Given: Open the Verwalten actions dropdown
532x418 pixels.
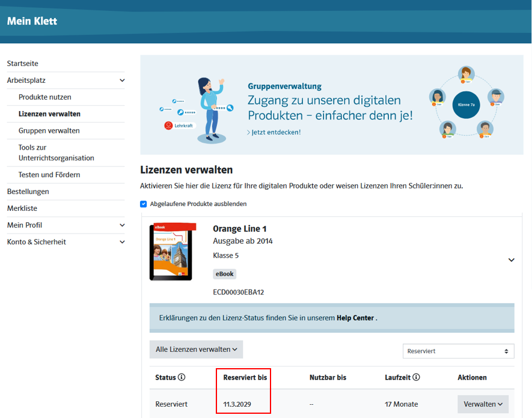Looking at the screenshot, I should [483, 404].
